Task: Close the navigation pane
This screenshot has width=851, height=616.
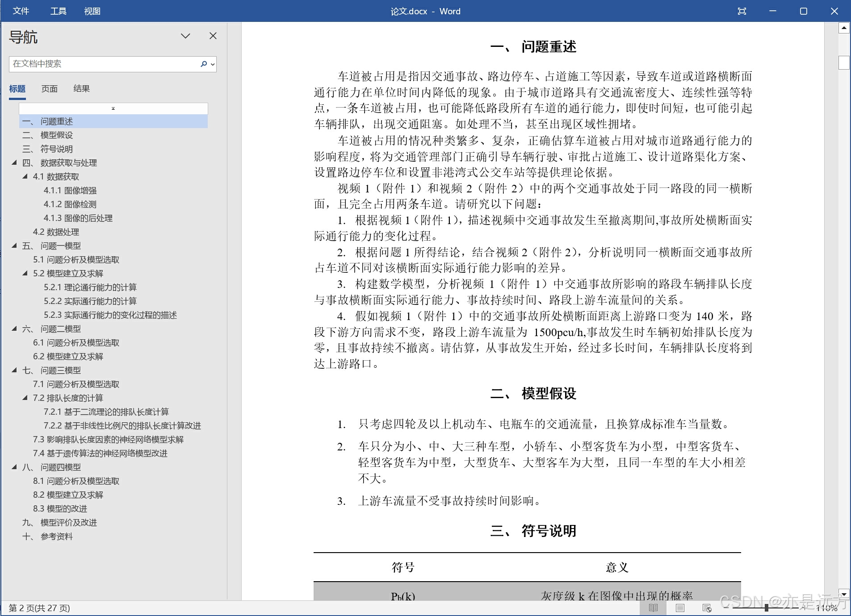Action: pos(213,36)
